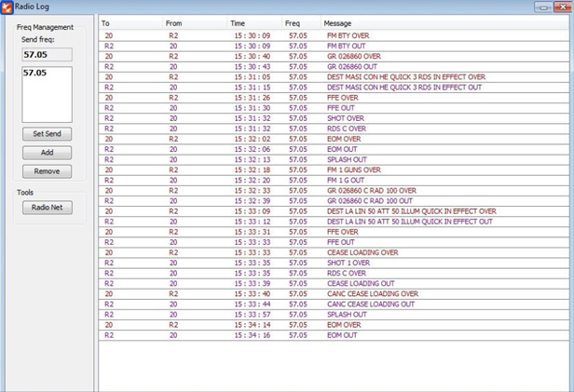Click the time 15:32:39 cell
This screenshot has height=392, width=574.
(x=253, y=201)
